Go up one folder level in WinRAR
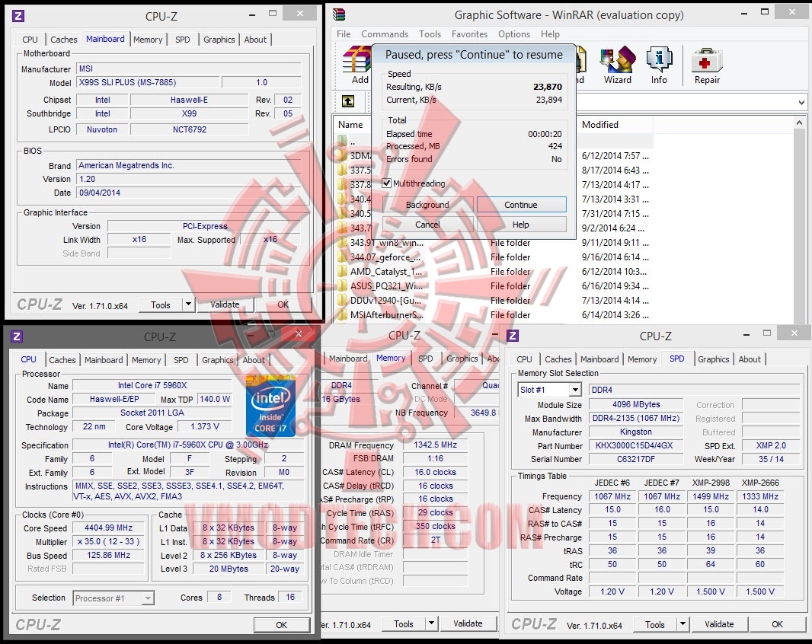Viewport: 812px width, 644px height. click(348, 101)
